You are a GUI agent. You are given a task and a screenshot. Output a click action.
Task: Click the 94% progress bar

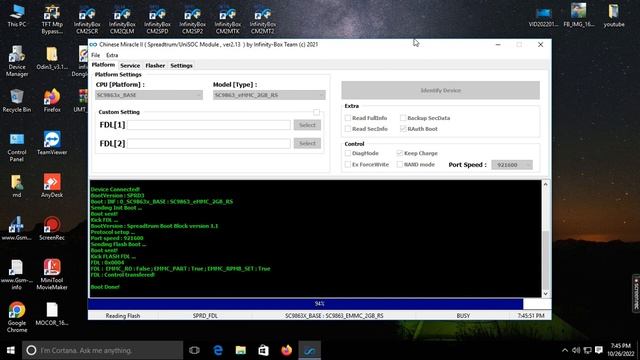(x=320, y=304)
